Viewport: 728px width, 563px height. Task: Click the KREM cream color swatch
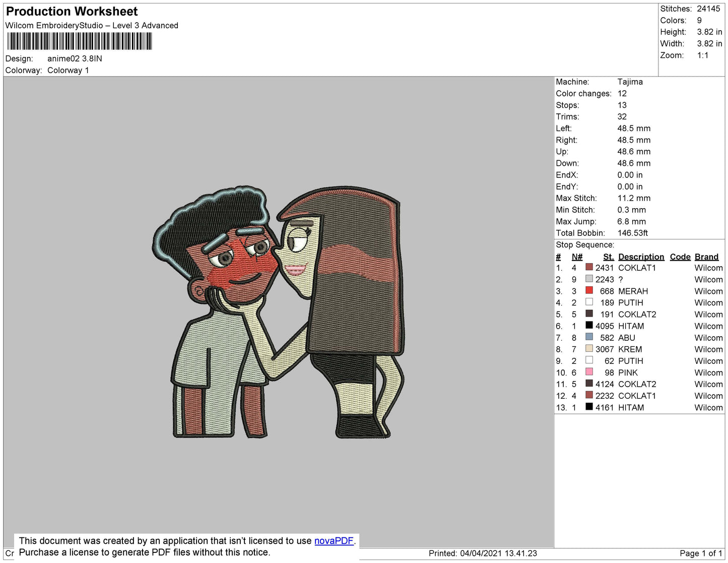pyautogui.click(x=589, y=348)
